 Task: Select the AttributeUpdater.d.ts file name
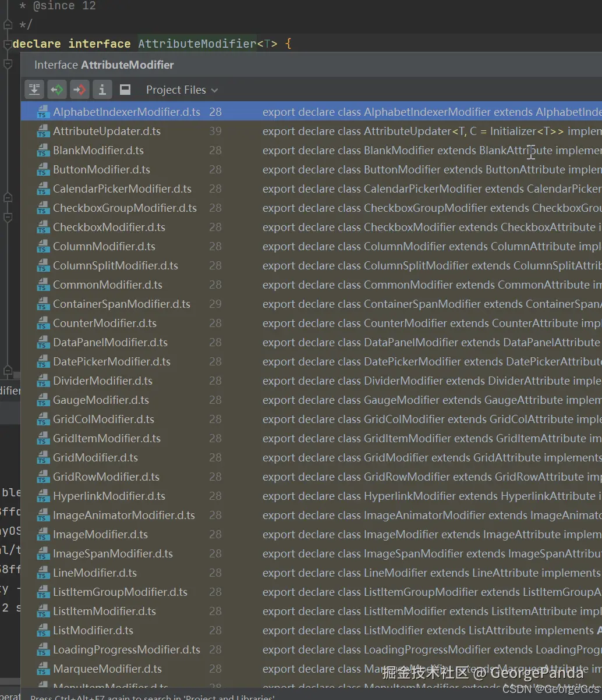click(107, 132)
